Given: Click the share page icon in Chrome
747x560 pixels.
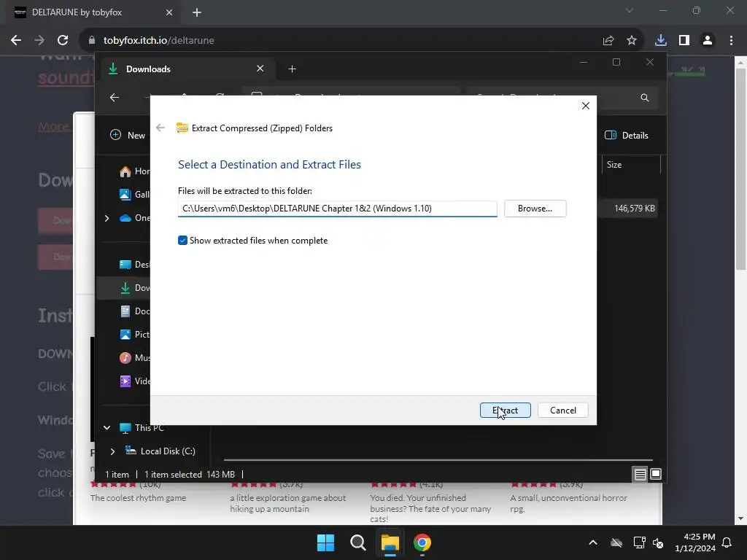Looking at the screenshot, I should pyautogui.click(x=608, y=41).
